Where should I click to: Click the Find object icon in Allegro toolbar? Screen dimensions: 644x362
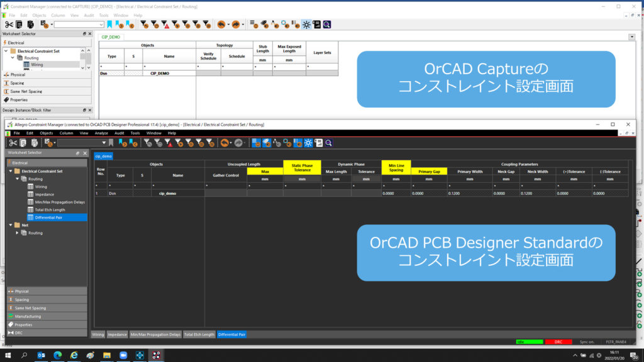tap(48, 143)
